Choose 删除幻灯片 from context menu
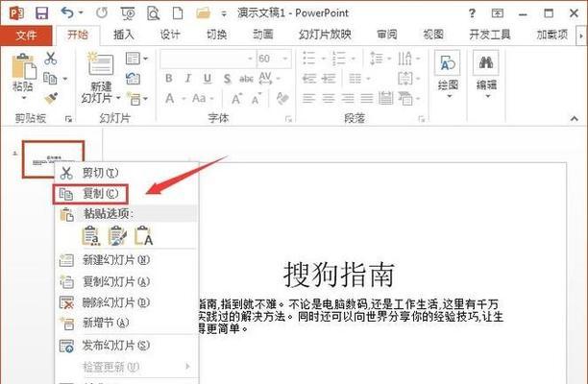Screen dimensions: 588x384 click(126, 302)
